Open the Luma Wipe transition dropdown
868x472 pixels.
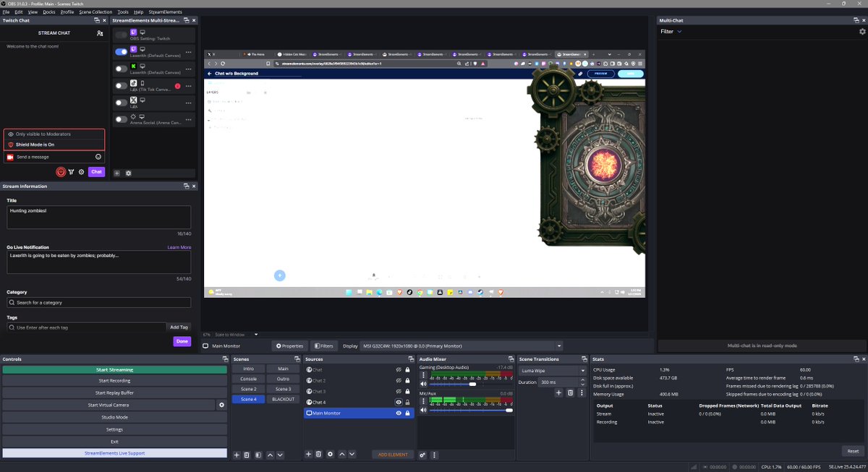553,371
